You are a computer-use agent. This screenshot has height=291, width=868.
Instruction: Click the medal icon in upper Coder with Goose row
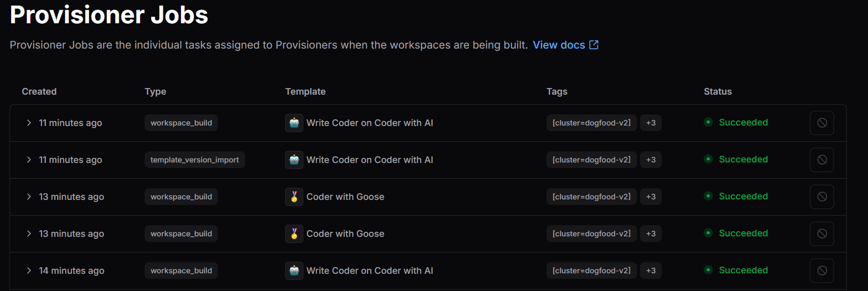tap(294, 197)
